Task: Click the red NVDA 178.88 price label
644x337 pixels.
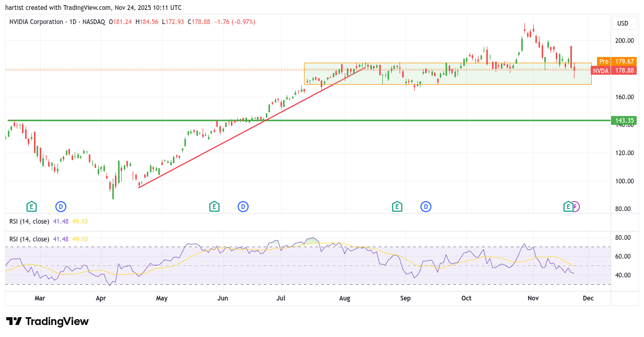Action: point(617,71)
